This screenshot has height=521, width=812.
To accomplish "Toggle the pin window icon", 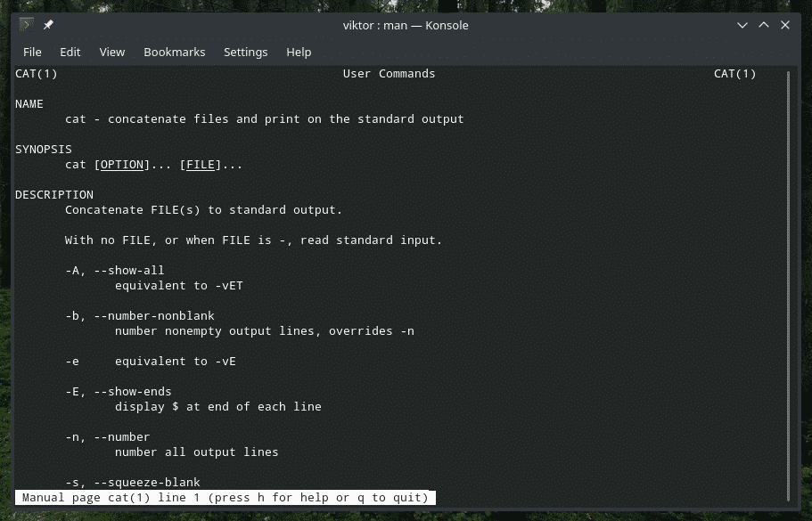I will point(48,25).
